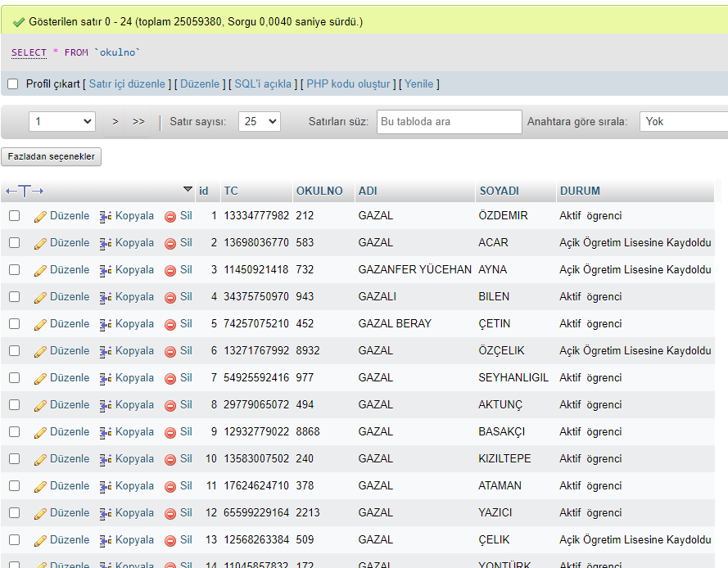The width and height of the screenshot is (728, 568).
Task: Click the PHP kodu oluştur link
Action: [x=348, y=84]
